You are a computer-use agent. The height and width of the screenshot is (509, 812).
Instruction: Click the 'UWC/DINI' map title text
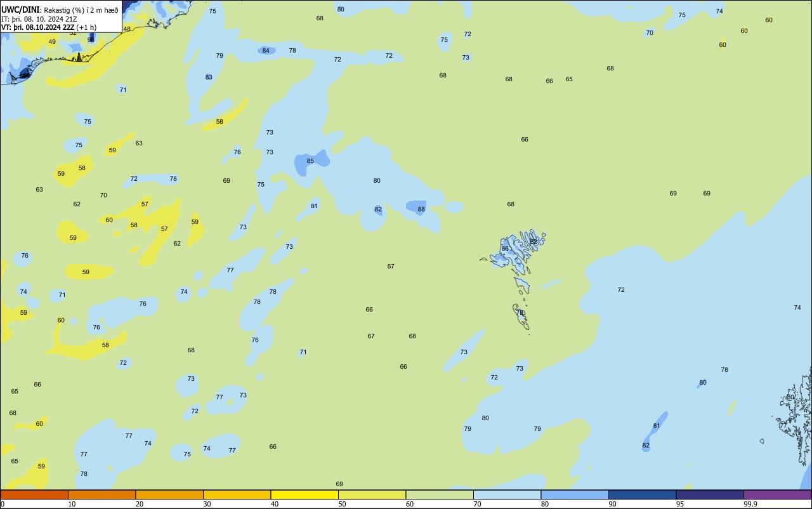point(20,10)
